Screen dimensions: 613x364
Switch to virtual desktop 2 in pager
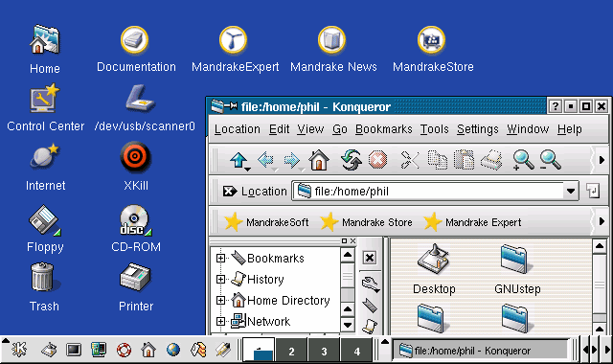291,350
